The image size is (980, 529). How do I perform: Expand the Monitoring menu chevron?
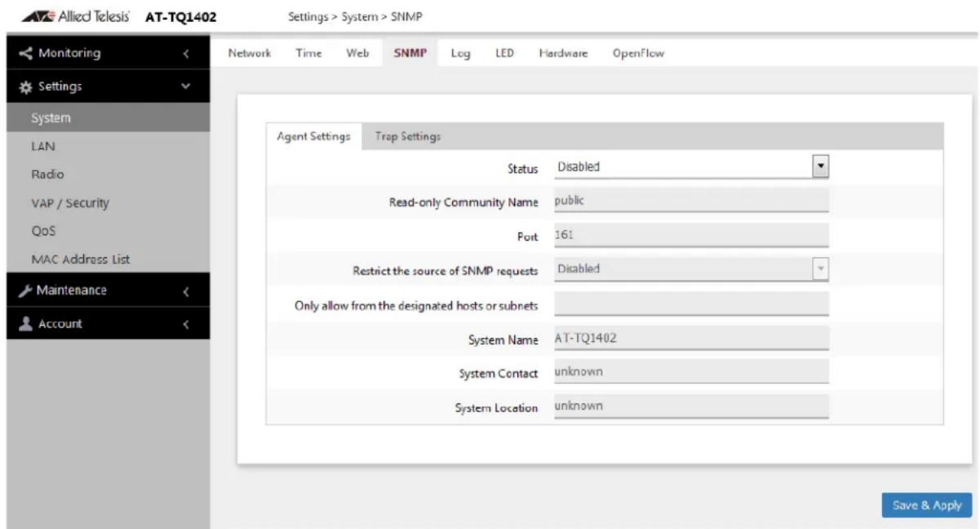pyautogui.click(x=186, y=56)
